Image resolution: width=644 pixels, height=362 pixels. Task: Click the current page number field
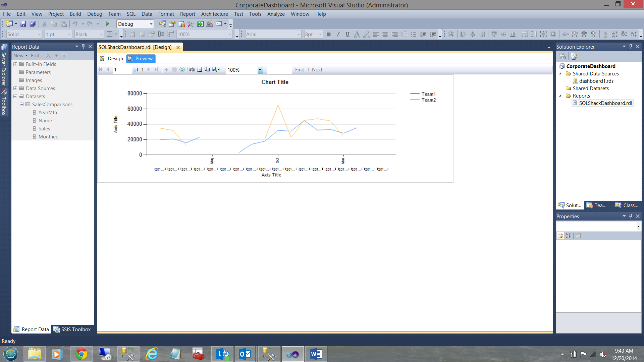[121, 70]
